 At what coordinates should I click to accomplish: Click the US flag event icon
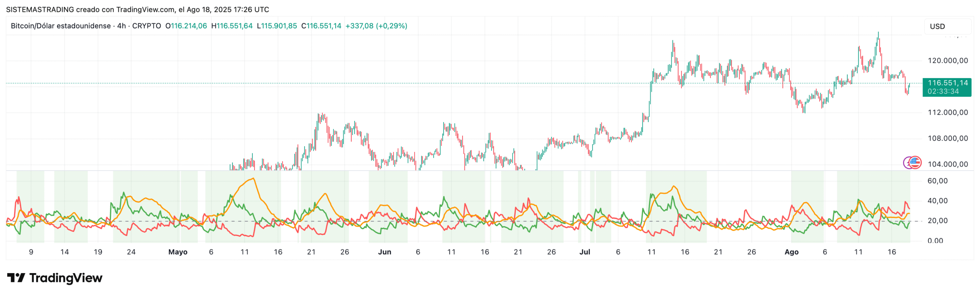click(915, 163)
